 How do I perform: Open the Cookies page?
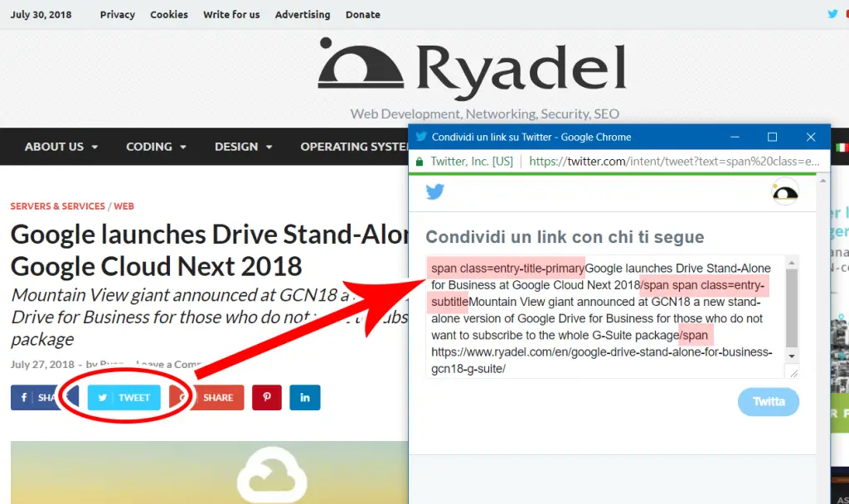(x=169, y=15)
